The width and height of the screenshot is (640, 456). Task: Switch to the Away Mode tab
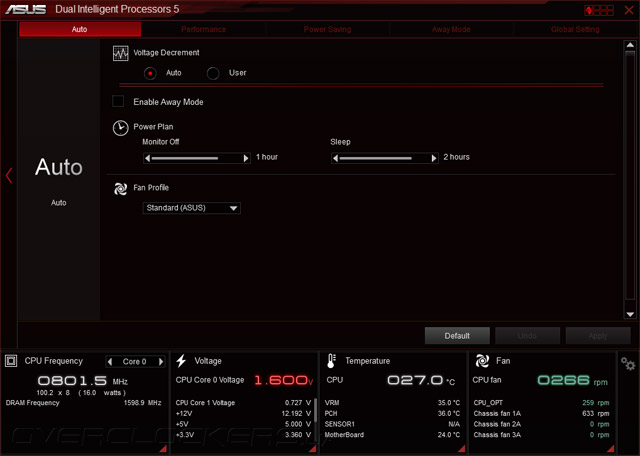451,29
